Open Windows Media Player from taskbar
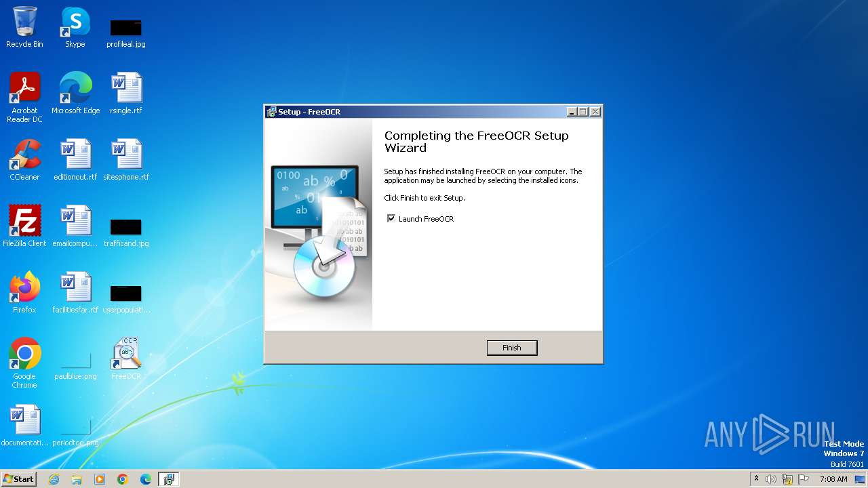Image resolution: width=868 pixels, height=488 pixels. pyautogui.click(x=100, y=479)
